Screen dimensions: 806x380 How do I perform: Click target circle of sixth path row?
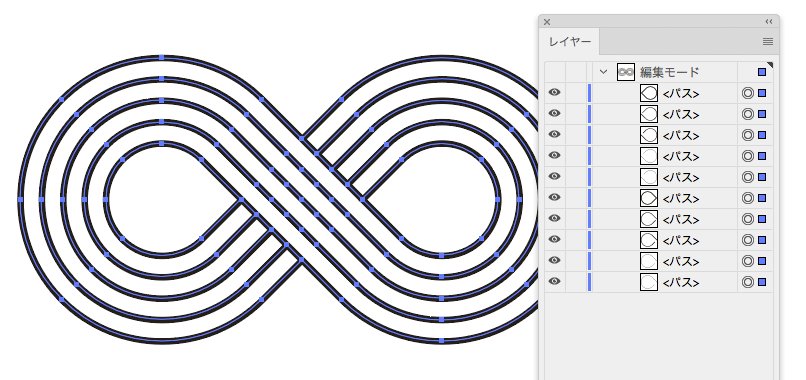tap(747, 198)
